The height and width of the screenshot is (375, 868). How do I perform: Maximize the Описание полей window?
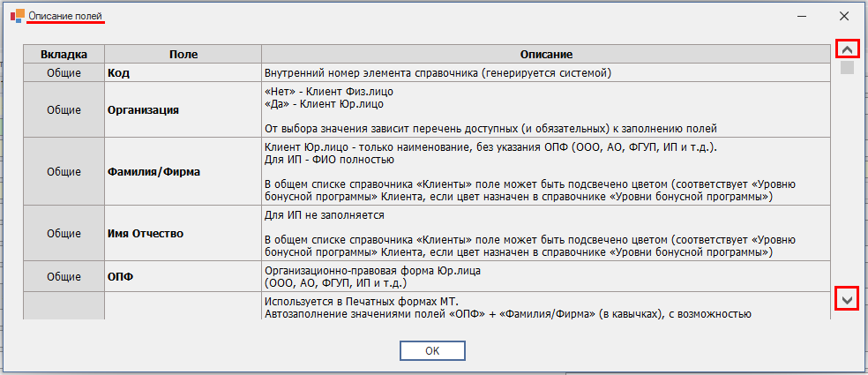tap(801, 16)
